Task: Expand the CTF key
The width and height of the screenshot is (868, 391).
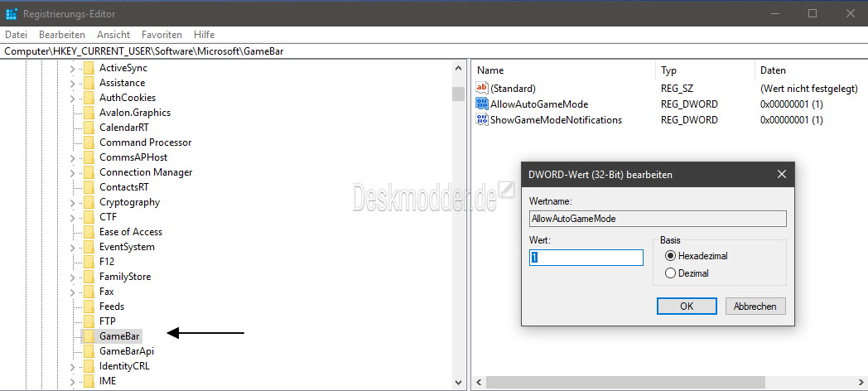Action: tap(73, 218)
